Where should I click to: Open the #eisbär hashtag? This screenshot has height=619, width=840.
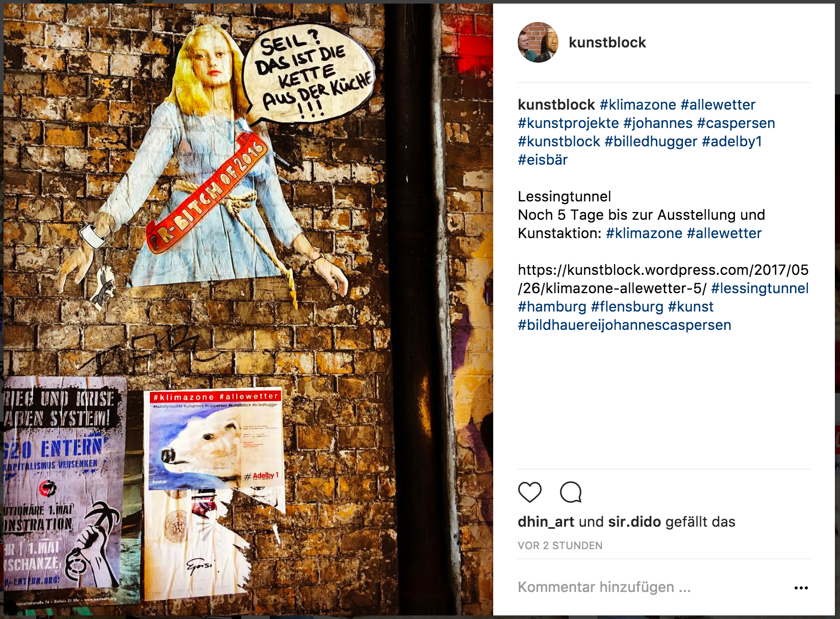[543, 160]
